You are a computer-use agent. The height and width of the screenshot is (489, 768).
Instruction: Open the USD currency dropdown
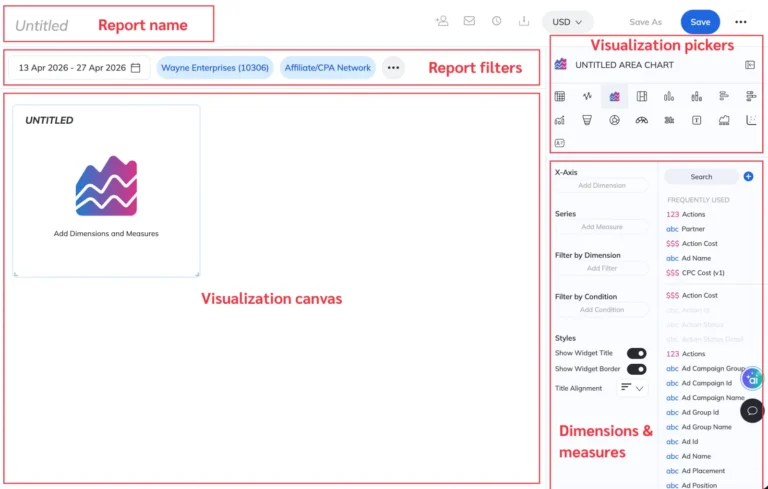point(568,22)
